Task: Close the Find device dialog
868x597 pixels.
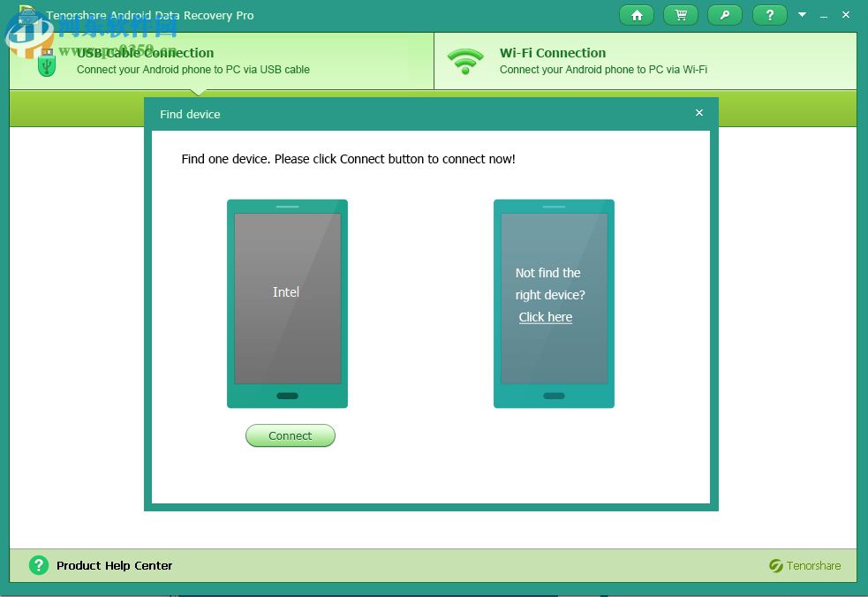Action: pyautogui.click(x=698, y=113)
